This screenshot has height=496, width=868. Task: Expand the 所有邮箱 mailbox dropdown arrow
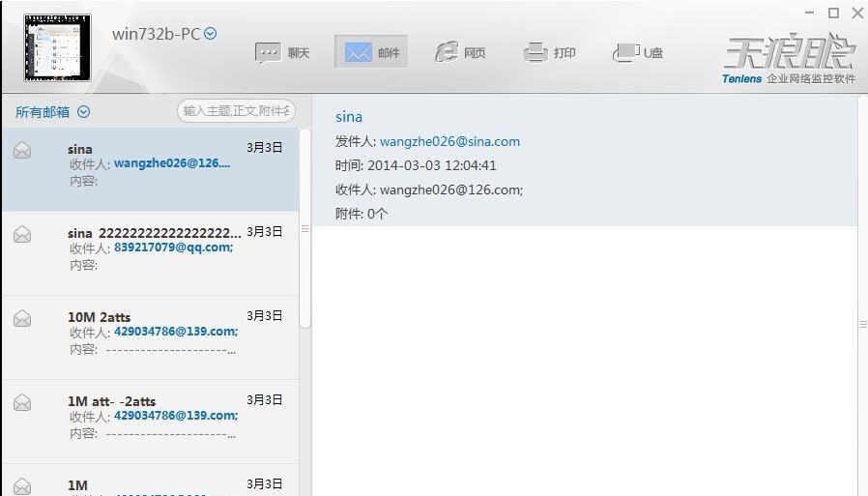[x=83, y=112]
